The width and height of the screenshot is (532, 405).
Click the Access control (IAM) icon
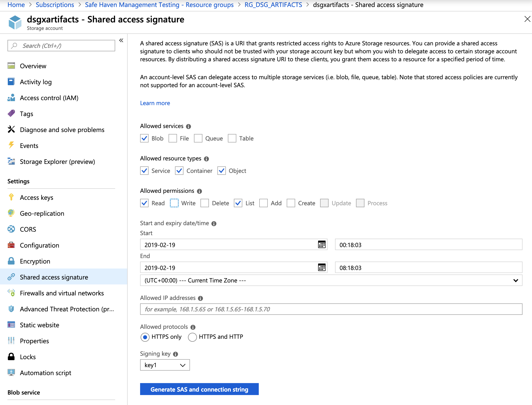pos(11,98)
